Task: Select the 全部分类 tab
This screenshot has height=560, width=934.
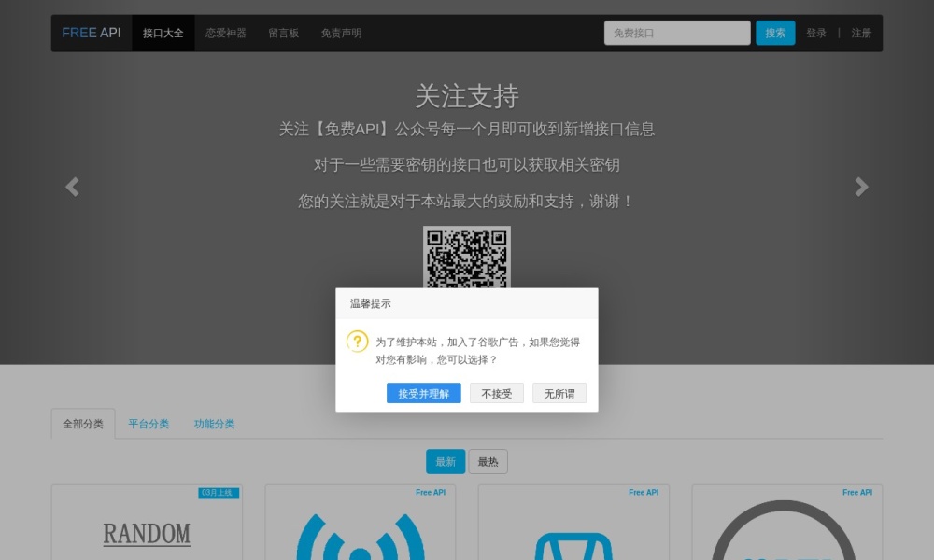Action: pos(83,424)
